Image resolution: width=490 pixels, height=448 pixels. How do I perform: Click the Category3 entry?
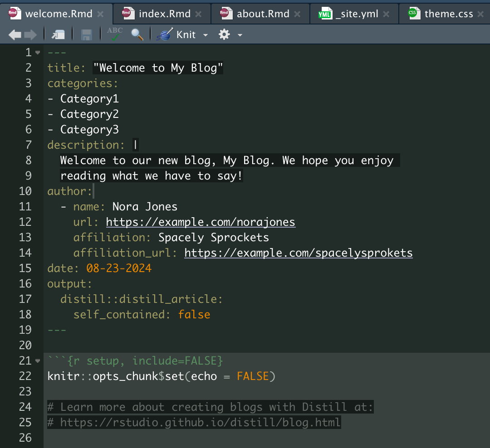89,129
